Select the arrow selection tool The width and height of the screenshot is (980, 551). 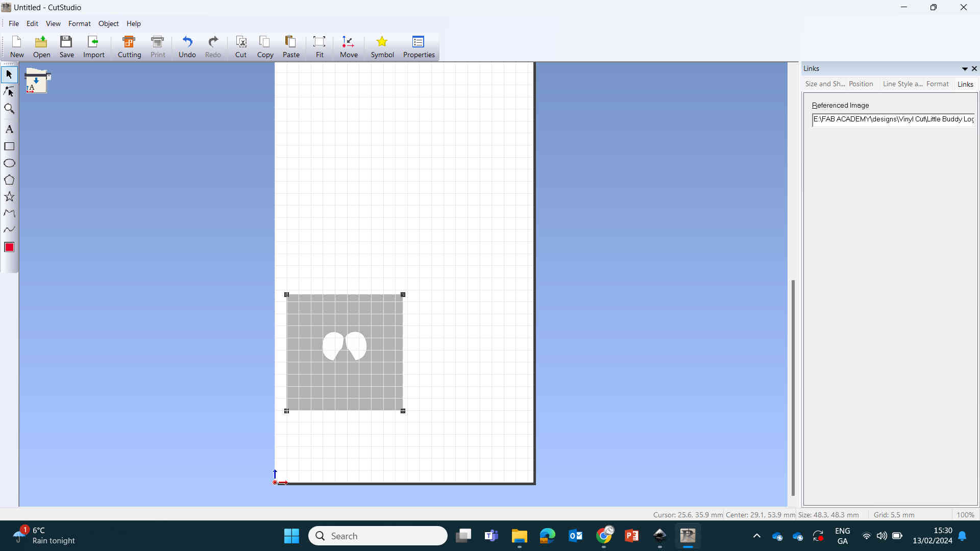coord(9,74)
